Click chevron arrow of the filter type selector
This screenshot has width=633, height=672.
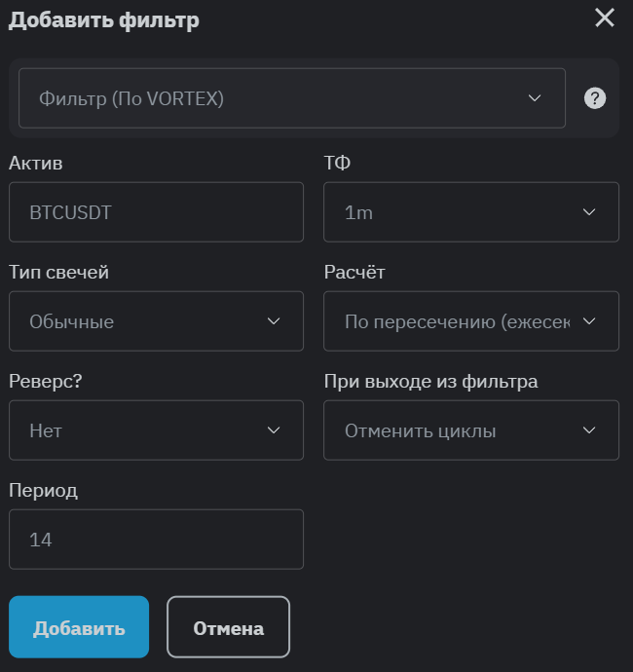tap(534, 98)
